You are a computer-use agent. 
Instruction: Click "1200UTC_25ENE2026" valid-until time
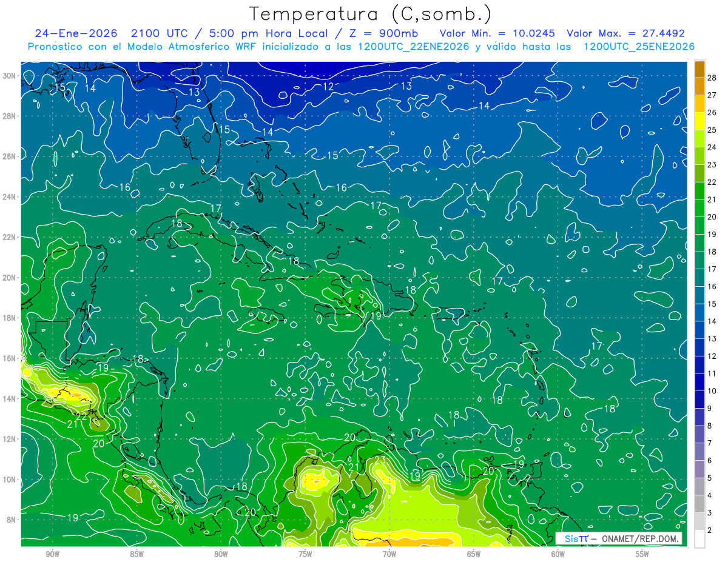point(639,47)
